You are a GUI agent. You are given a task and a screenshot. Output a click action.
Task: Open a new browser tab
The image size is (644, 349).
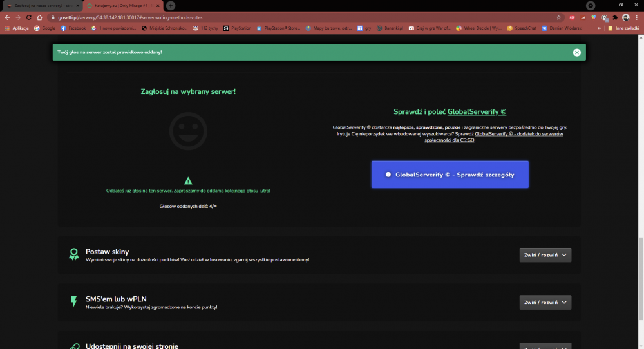pyautogui.click(x=171, y=6)
